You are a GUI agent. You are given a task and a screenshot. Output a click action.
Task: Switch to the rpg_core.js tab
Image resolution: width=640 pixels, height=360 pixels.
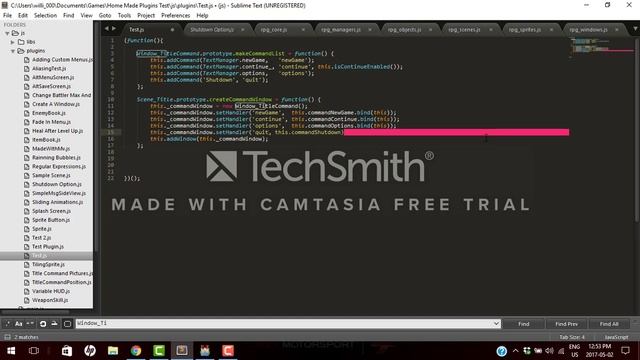click(x=274, y=30)
